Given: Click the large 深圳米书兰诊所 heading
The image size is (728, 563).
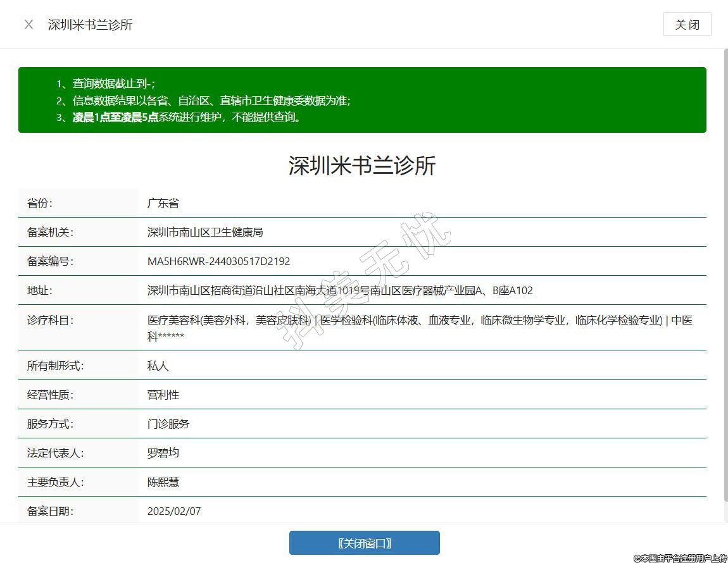Looking at the screenshot, I should tap(362, 166).
